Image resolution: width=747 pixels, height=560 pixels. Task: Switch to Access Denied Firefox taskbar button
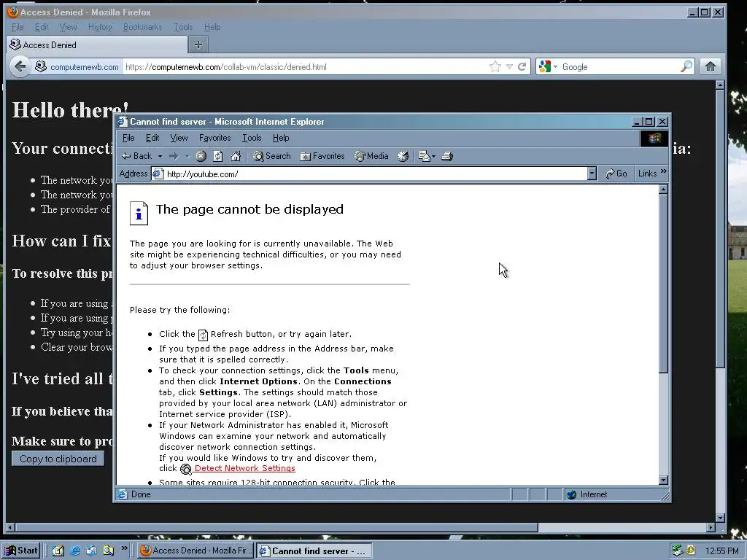(196, 551)
